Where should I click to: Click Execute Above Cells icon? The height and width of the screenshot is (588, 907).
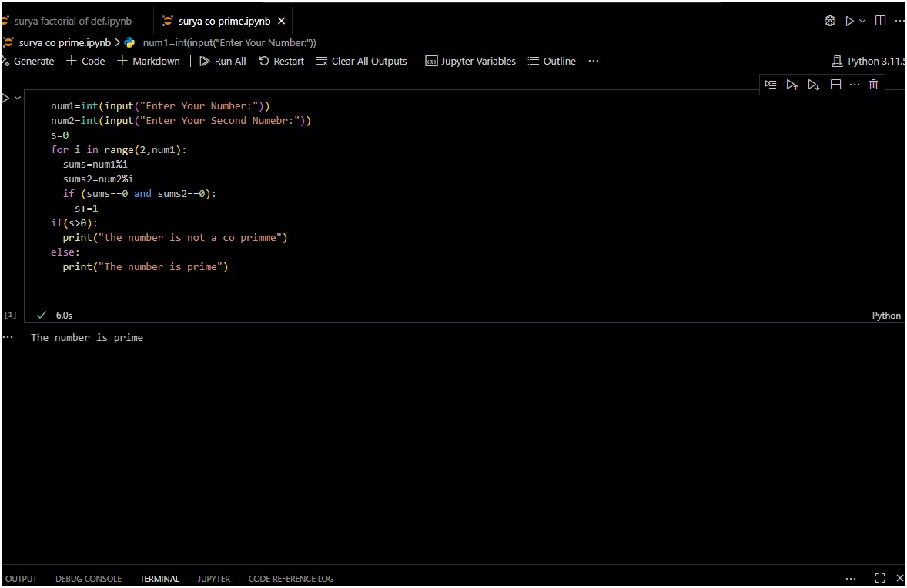[792, 85]
